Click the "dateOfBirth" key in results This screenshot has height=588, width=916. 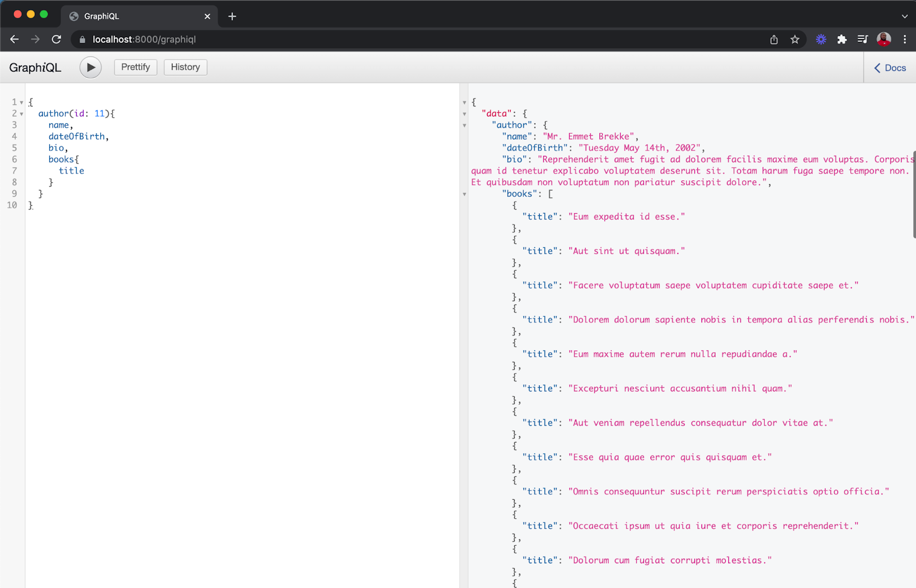[535, 148]
